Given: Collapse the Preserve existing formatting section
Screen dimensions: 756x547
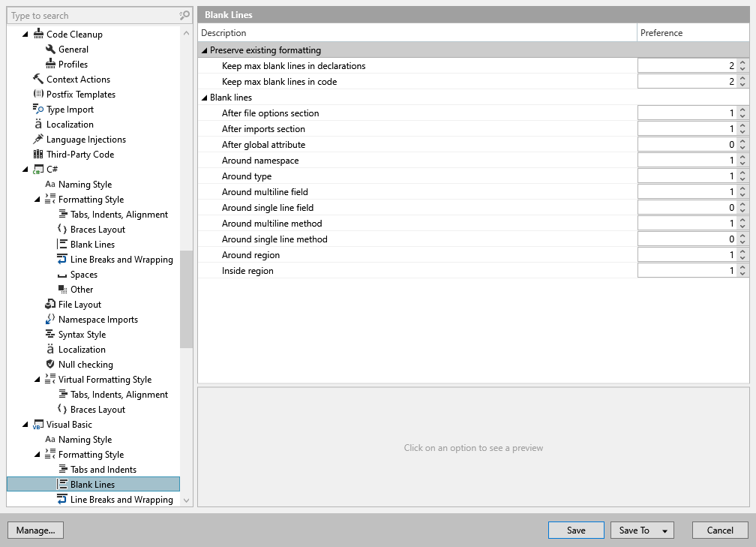Looking at the screenshot, I should click(204, 50).
